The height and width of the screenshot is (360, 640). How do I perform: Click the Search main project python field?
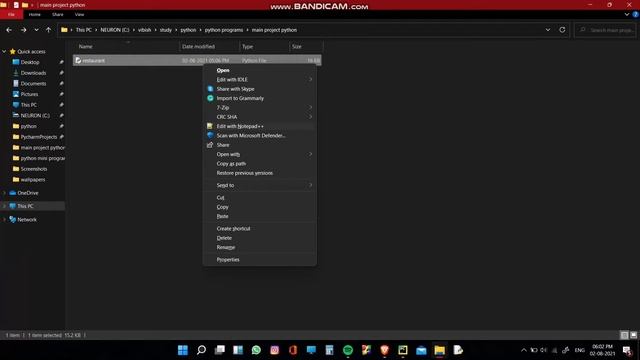coord(605,30)
